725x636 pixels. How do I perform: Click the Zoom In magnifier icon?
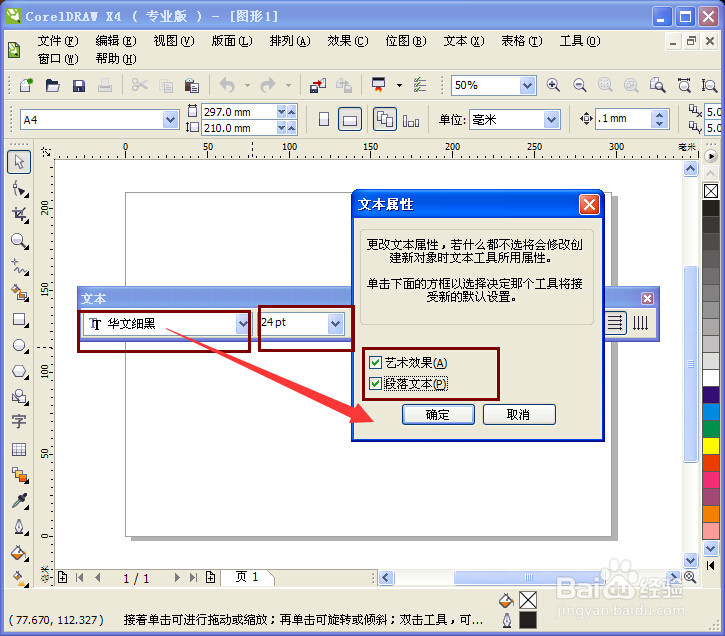pyautogui.click(x=553, y=85)
